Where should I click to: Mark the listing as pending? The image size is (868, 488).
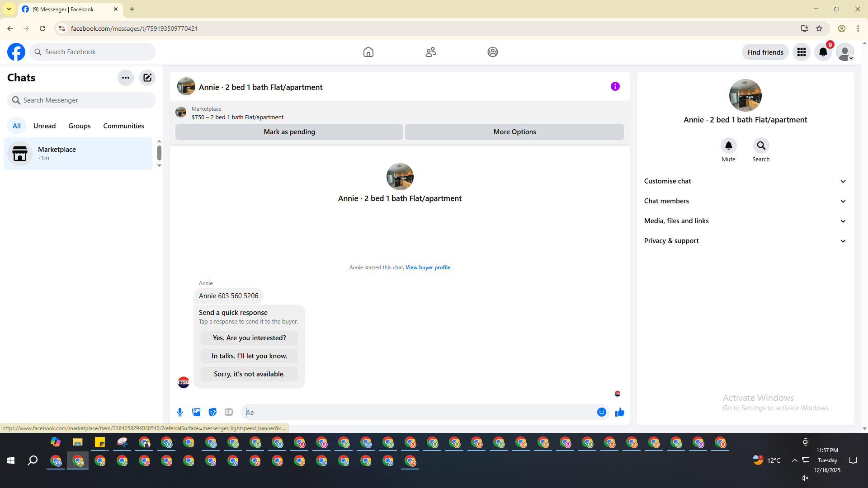(289, 132)
